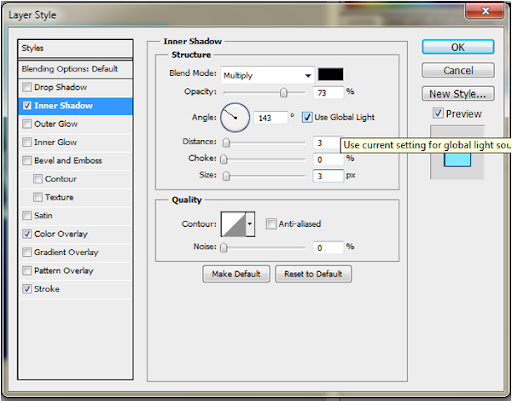Click Make Default button
The image size is (512, 401).
point(236,274)
